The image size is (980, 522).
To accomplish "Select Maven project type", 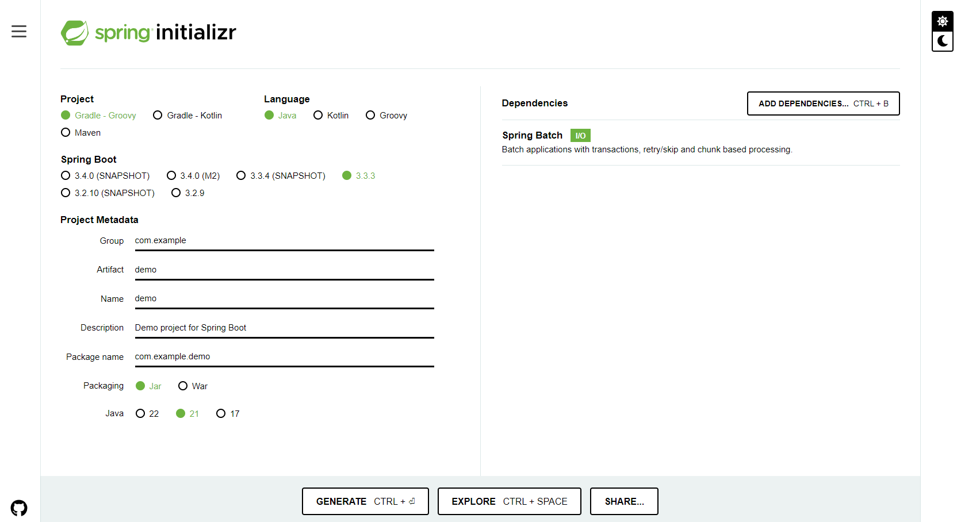I will (x=81, y=133).
